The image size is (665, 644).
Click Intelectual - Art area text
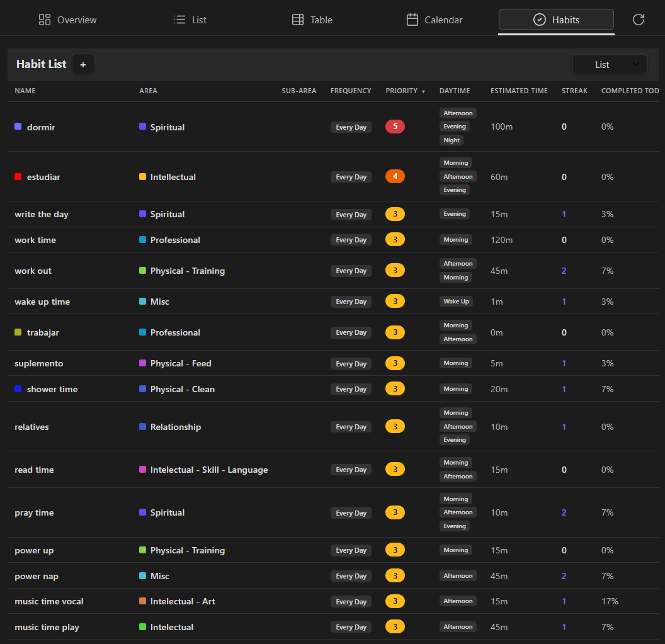tap(183, 601)
